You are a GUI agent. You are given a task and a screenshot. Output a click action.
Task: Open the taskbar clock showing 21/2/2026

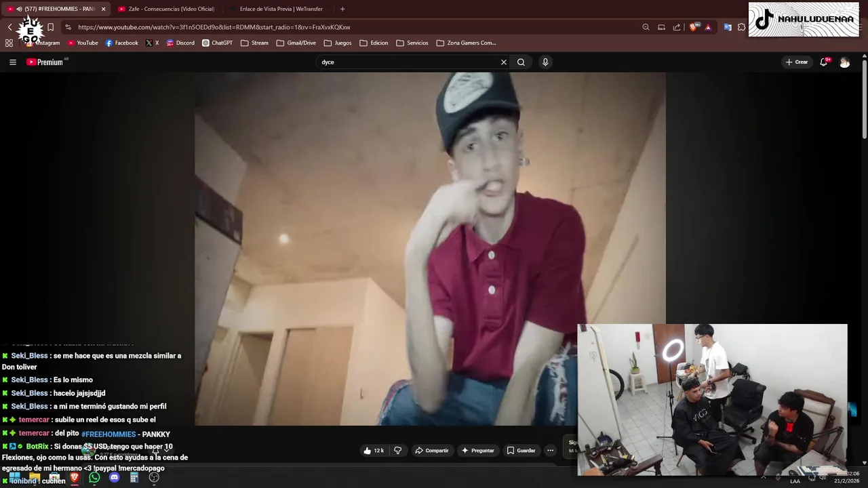[846, 477]
